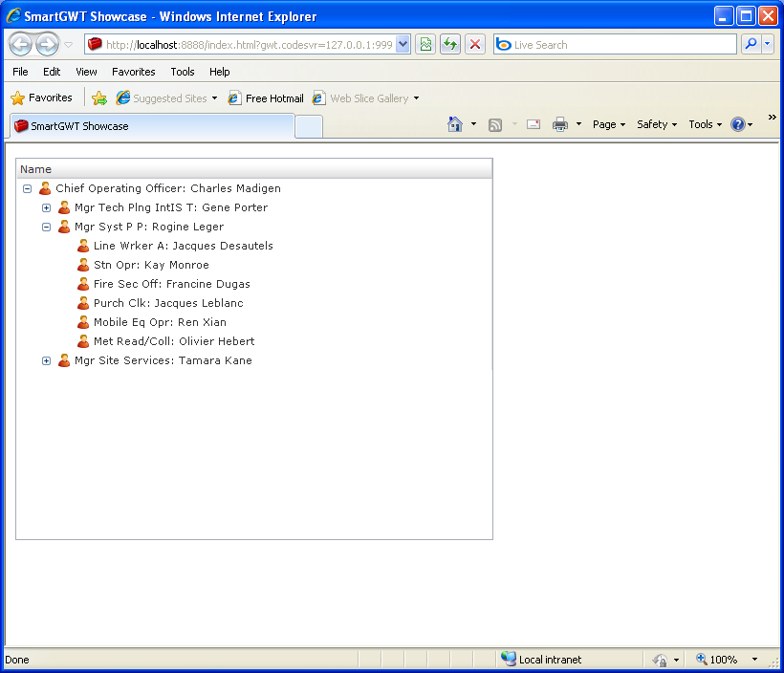Click the Name column header
Screen dimensions: 784x673
pyautogui.click(x=254, y=169)
